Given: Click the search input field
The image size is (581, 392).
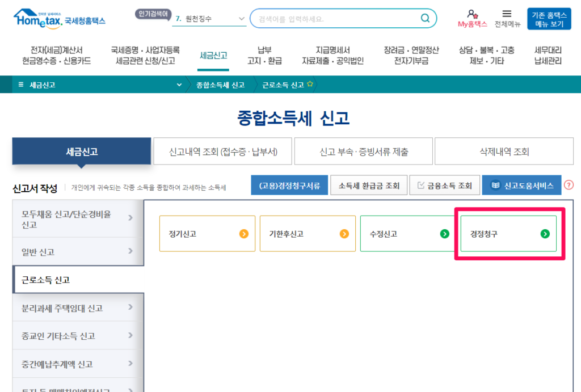Looking at the screenshot, I should (335, 18).
